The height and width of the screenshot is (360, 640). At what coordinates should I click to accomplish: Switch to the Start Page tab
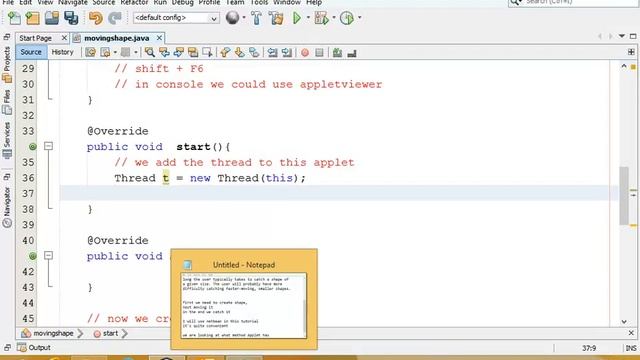tap(36, 38)
